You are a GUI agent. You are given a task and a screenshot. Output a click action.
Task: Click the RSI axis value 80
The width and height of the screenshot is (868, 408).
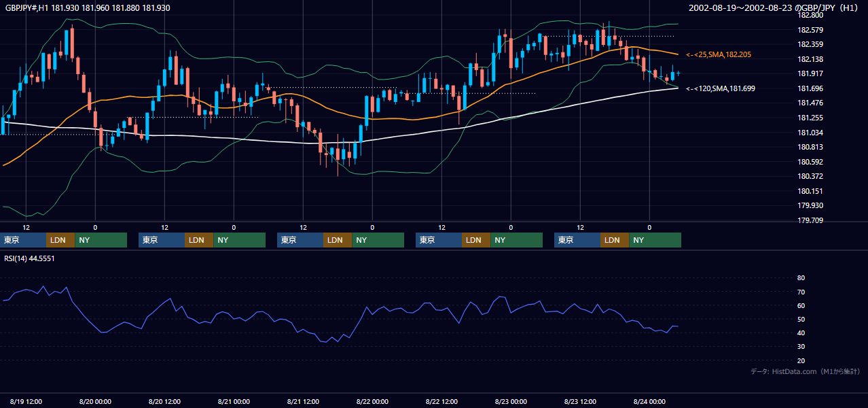[x=801, y=278]
